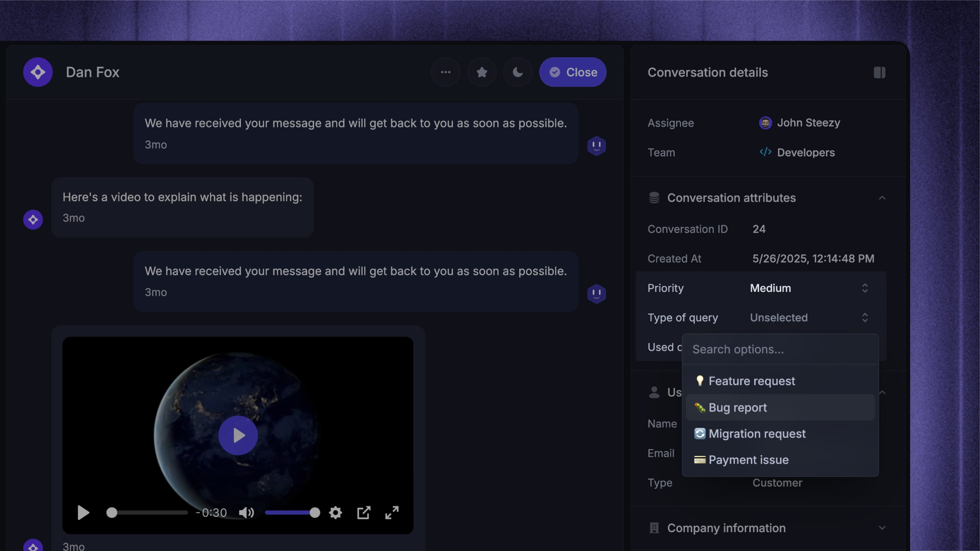Click the Conversation details heading
The width and height of the screenshot is (980, 551).
[x=708, y=72]
